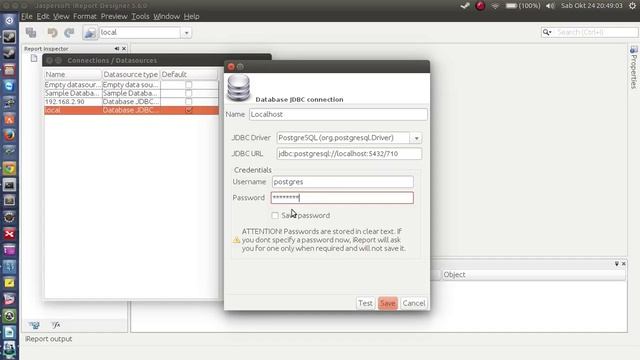Open the View menu
This screenshot has width=640, height=360.
point(61,16)
